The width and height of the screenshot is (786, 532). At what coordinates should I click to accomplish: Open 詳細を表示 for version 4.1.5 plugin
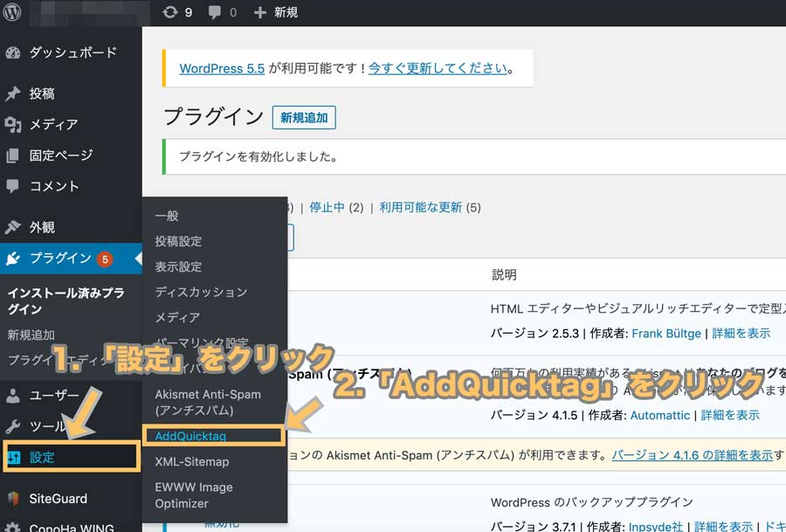[x=730, y=415]
